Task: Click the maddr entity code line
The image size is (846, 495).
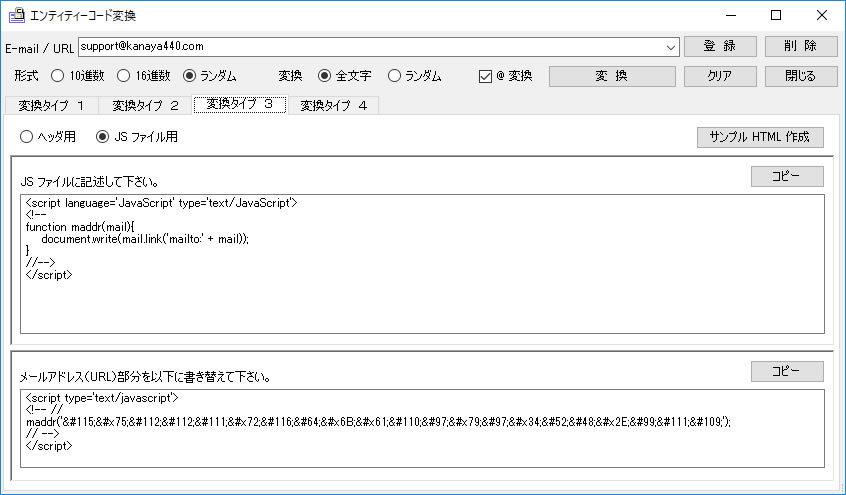Action: tap(378, 422)
